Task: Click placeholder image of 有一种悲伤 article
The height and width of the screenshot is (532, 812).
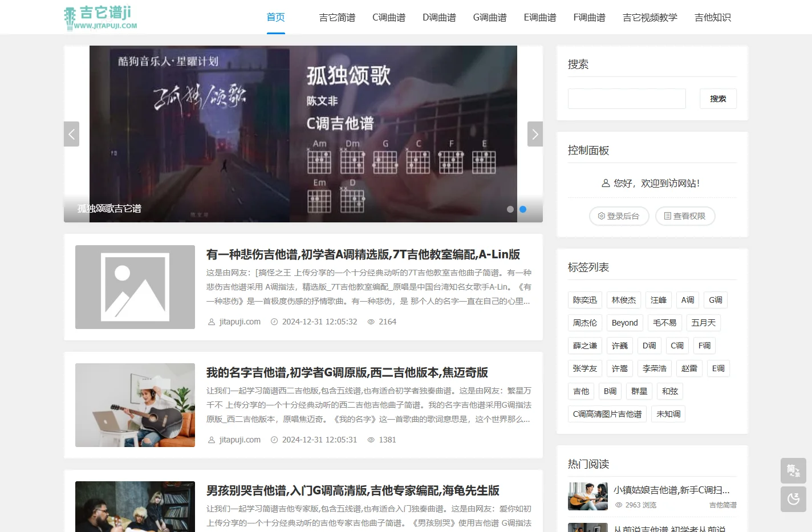Action: coord(135,287)
